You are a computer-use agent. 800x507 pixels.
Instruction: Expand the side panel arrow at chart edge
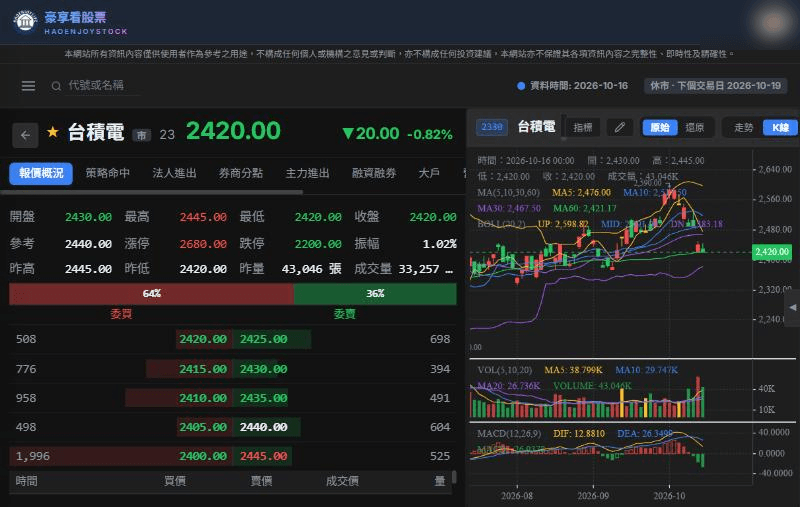click(x=792, y=308)
